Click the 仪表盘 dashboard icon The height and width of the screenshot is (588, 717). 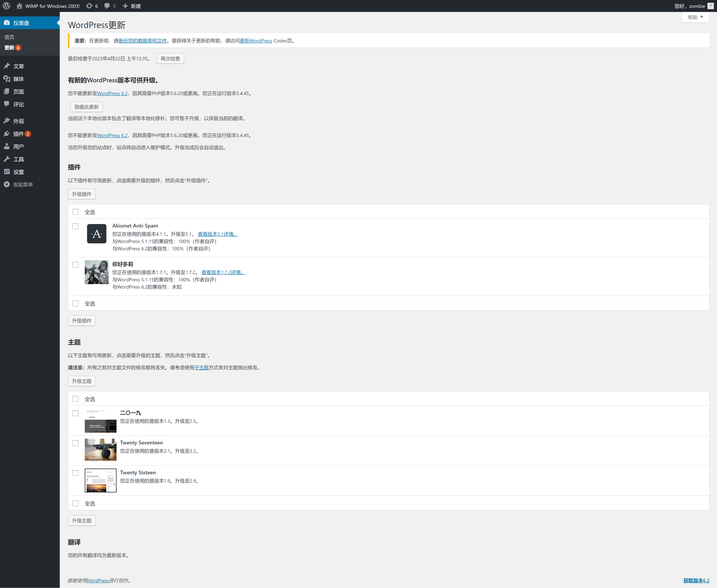pyautogui.click(x=7, y=23)
